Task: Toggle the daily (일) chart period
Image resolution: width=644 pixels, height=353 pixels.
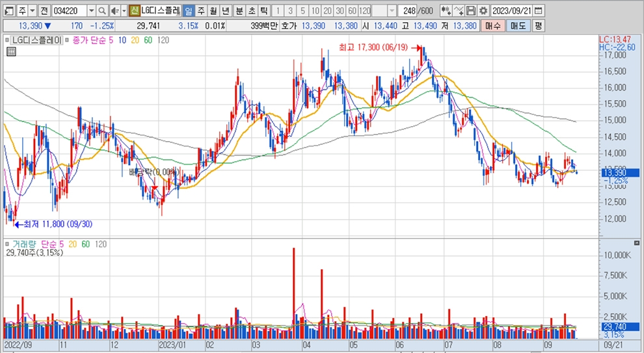Action: click(x=188, y=11)
